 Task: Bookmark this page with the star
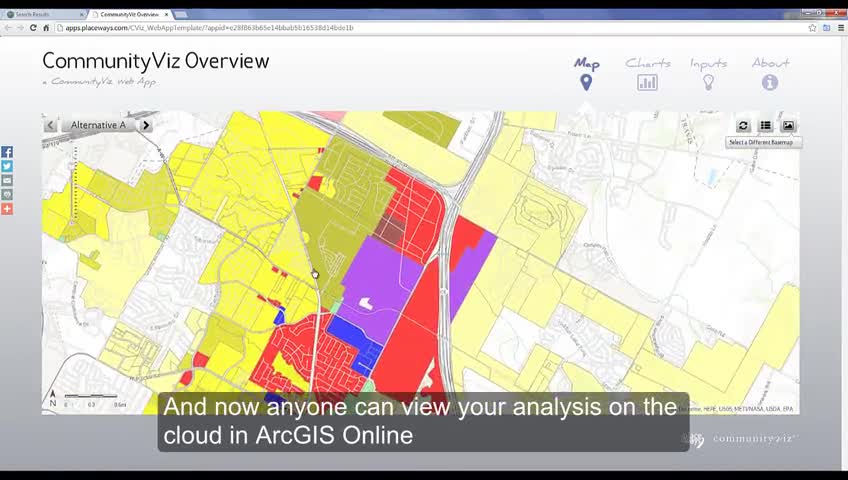point(812,28)
